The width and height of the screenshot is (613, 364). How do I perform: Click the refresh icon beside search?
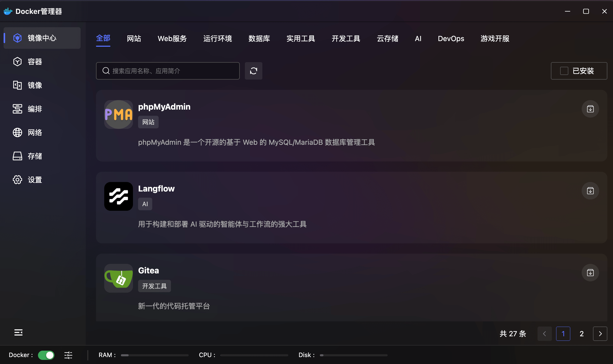253,71
